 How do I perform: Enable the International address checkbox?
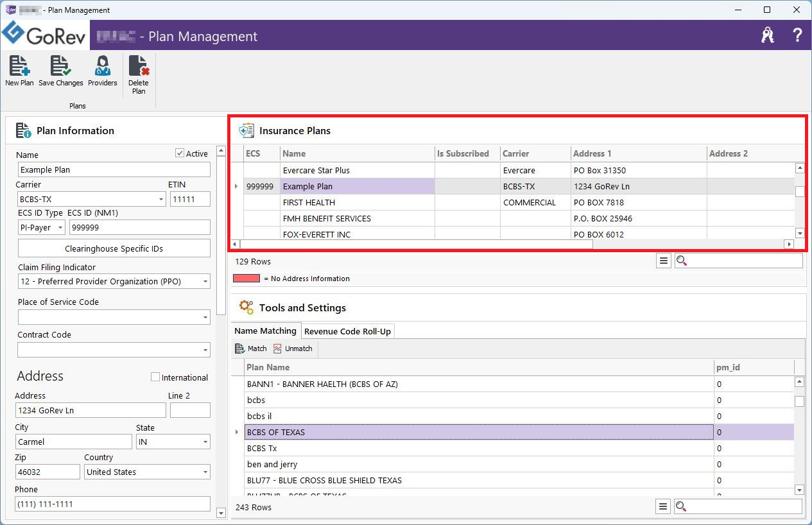(155, 377)
